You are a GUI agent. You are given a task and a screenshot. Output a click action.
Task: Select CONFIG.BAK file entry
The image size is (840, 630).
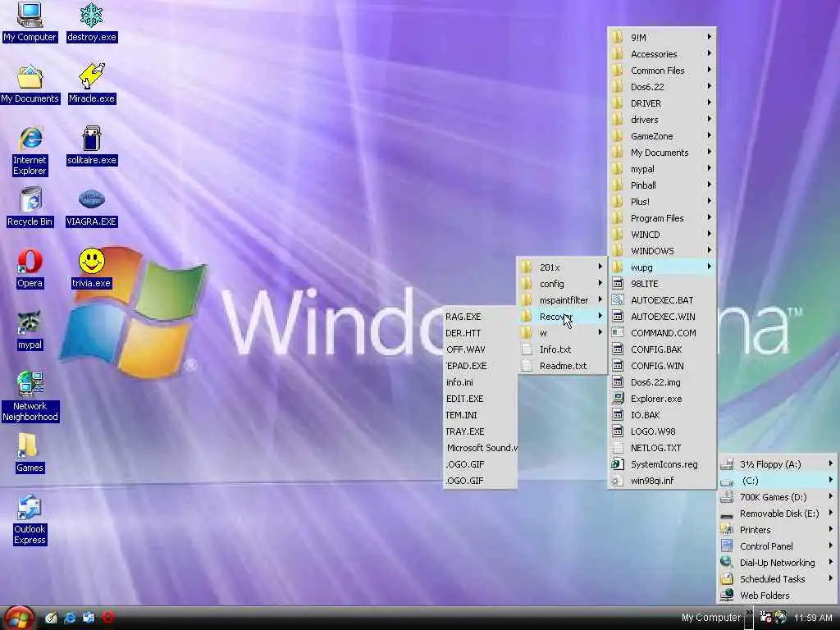(662, 349)
